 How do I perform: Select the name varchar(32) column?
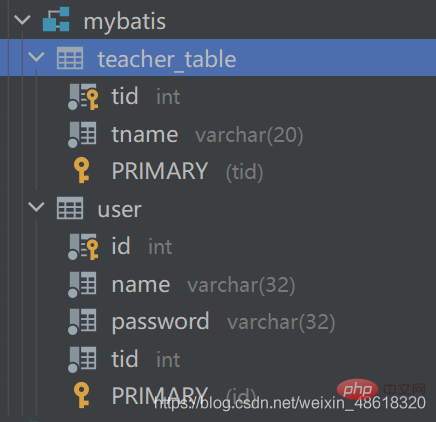tap(203, 285)
